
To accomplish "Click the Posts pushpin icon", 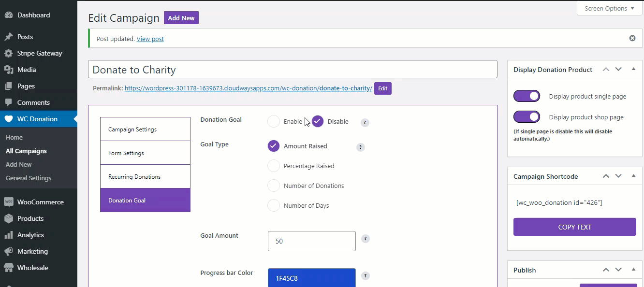I will [x=9, y=37].
